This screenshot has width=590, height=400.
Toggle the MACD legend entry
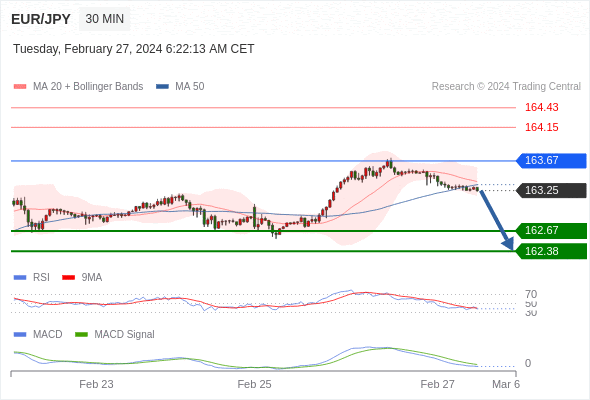click(x=38, y=334)
